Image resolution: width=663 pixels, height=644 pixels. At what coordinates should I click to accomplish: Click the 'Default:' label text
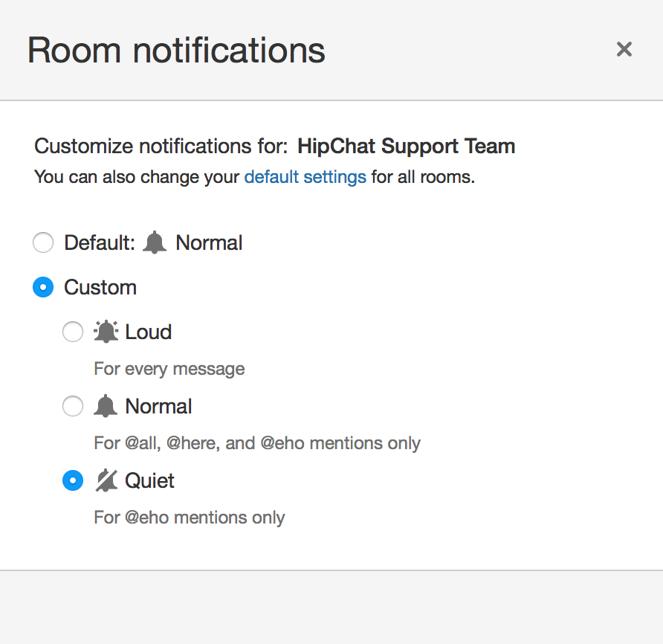pyautogui.click(x=100, y=243)
